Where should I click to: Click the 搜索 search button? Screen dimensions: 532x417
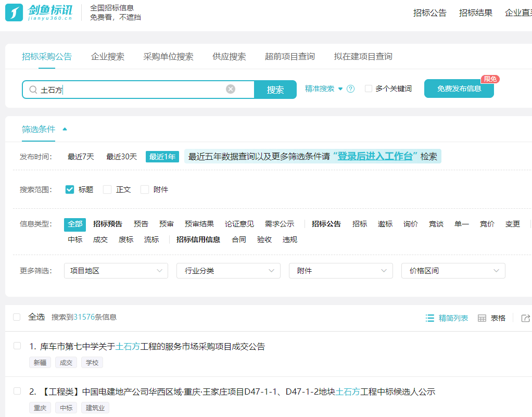click(x=275, y=89)
